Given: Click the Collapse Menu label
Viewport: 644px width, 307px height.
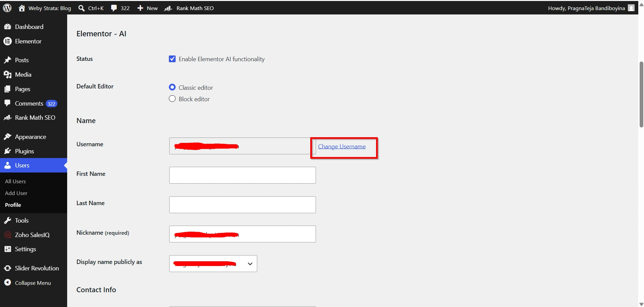Looking at the screenshot, I should pos(33,283).
